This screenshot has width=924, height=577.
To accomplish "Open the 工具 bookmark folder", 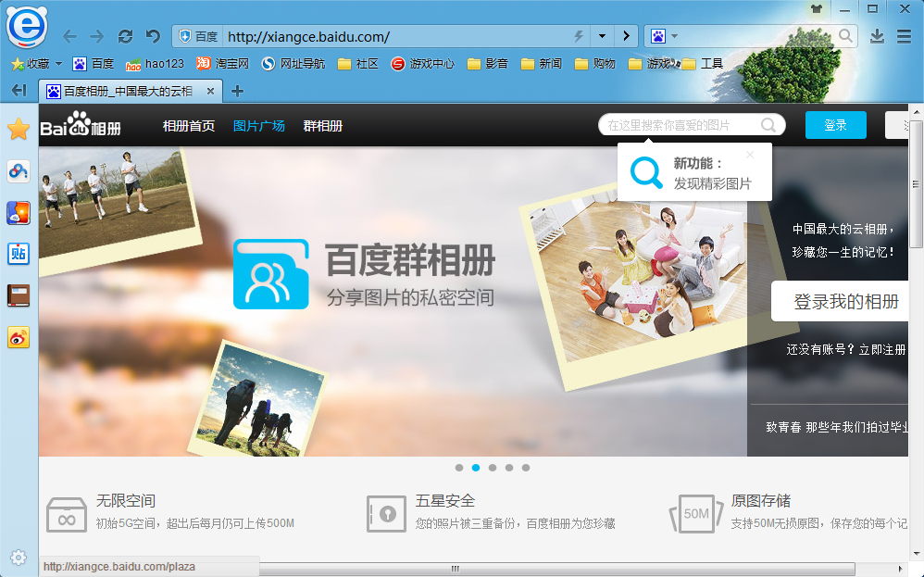I will (703, 63).
